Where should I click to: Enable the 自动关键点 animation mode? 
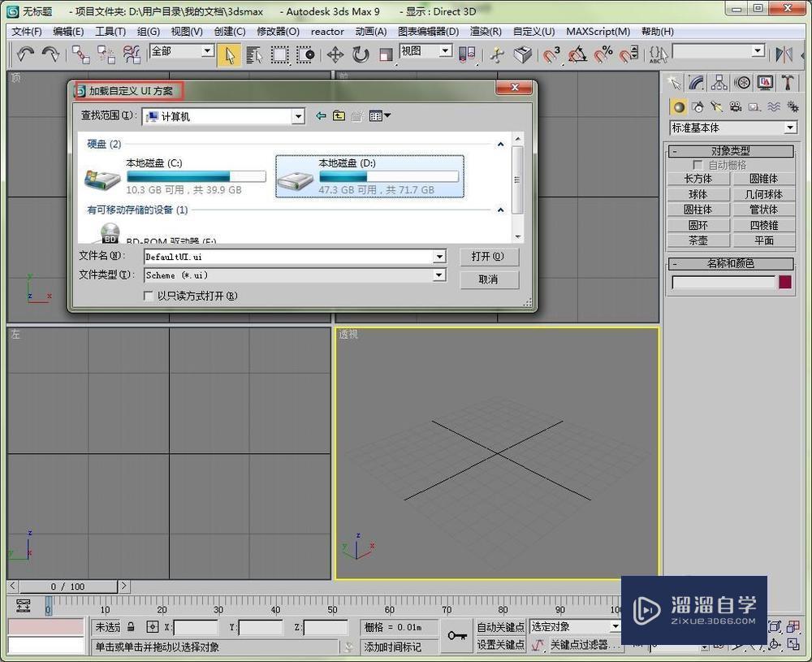click(x=501, y=626)
